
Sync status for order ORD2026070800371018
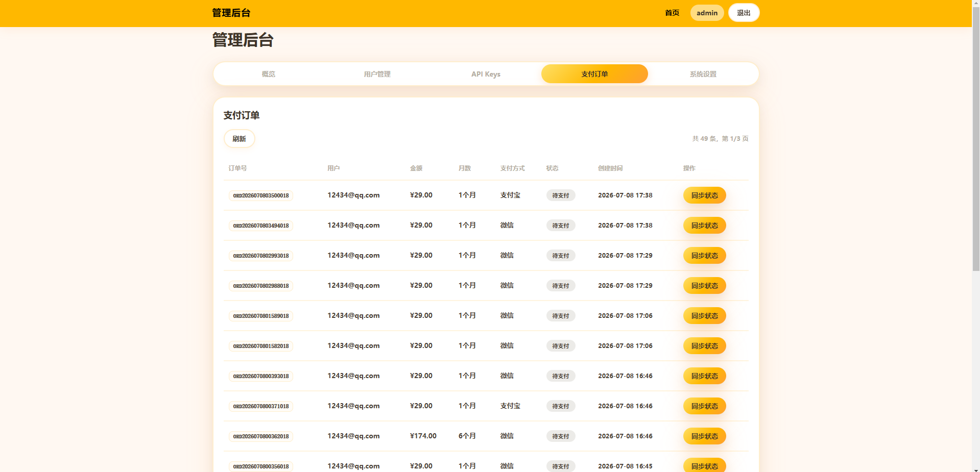(704, 406)
